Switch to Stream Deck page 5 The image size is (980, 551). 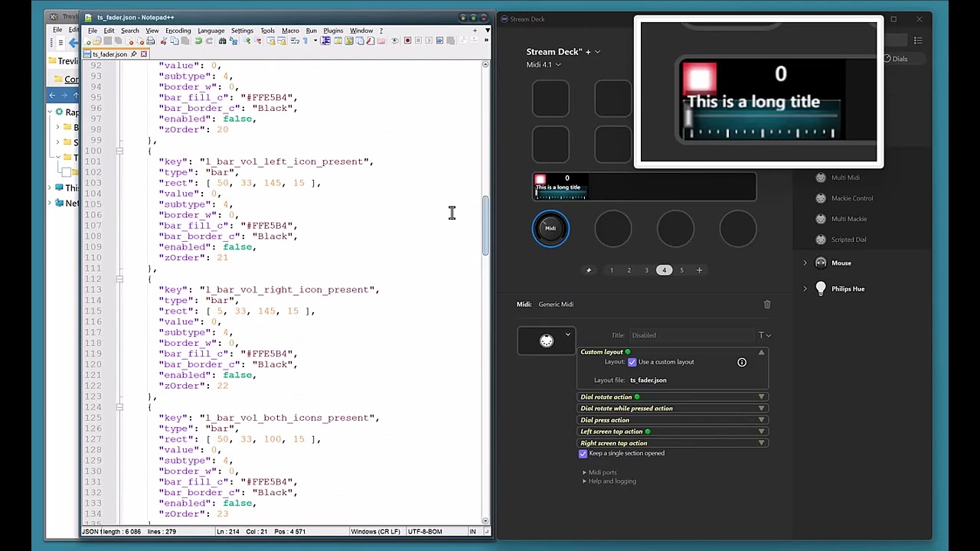pyautogui.click(x=681, y=270)
